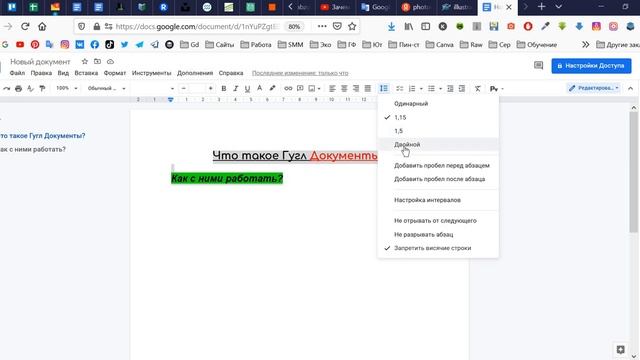The height and width of the screenshot is (360, 640).
Task: Open the Последнее изменение history link
Action: [300, 73]
